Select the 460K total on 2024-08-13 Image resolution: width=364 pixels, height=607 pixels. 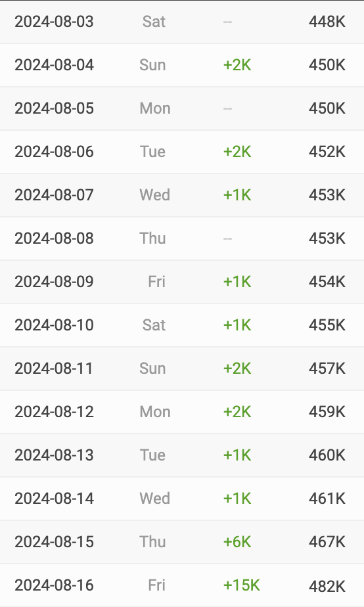327,455
